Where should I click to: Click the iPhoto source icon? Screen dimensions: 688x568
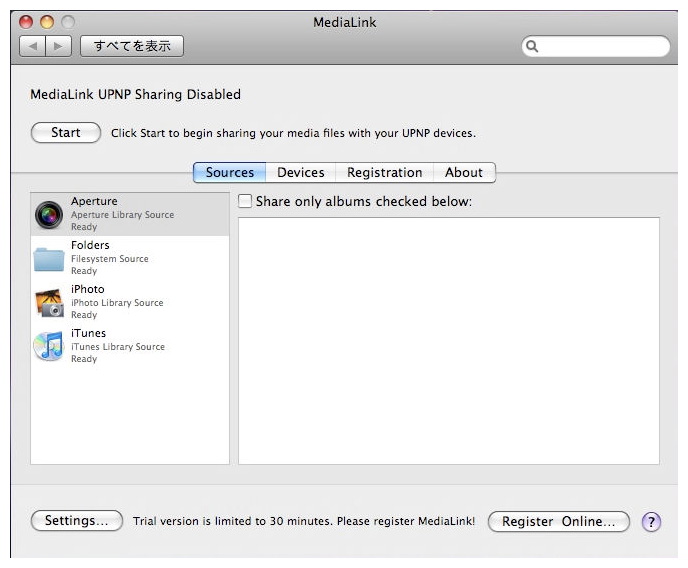click(x=49, y=303)
